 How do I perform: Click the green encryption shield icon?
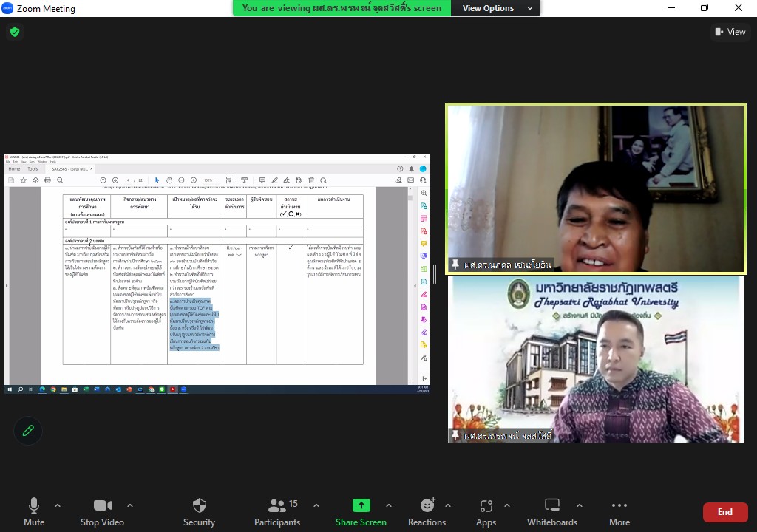15,32
